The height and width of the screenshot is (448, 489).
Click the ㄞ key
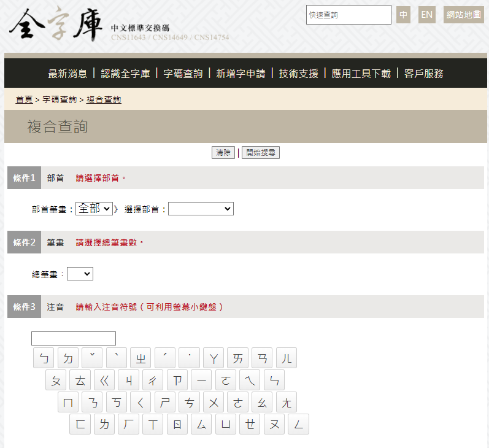coord(237,358)
